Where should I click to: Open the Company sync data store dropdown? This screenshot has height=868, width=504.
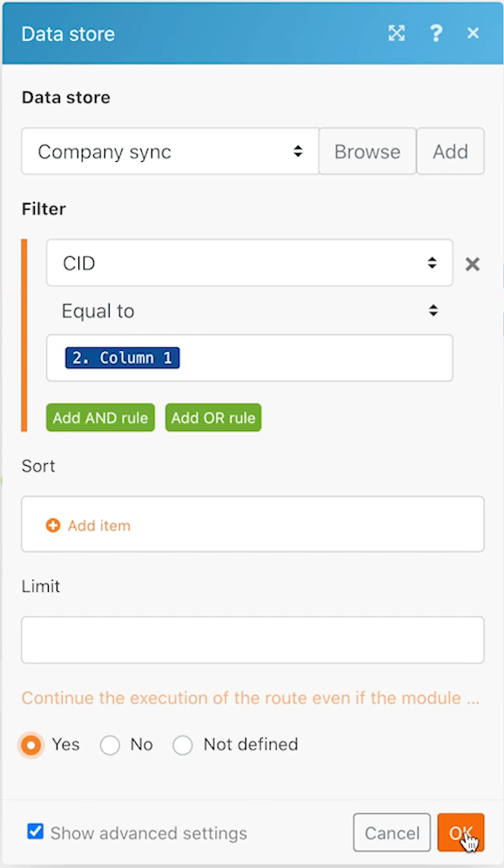pyautogui.click(x=170, y=151)
